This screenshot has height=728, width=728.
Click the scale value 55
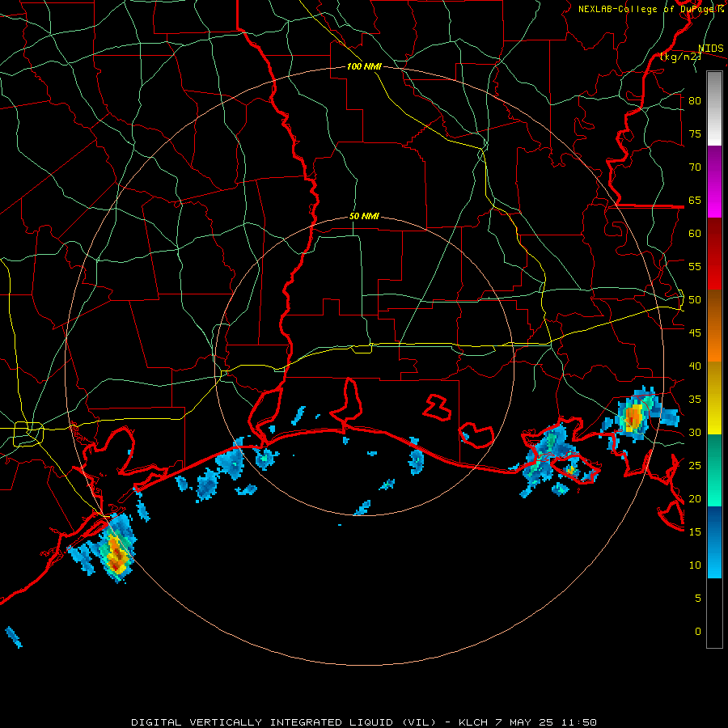[695, 266]
